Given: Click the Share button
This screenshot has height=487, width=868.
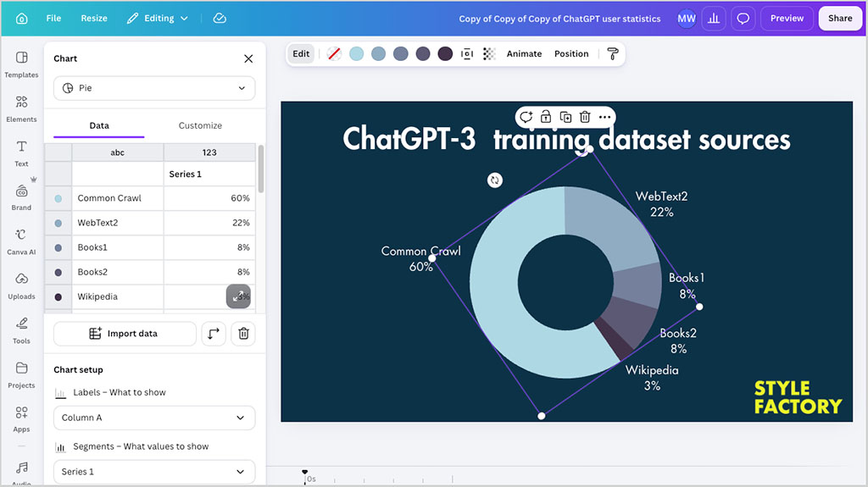Looking at the screenshot, I should [x=840, y=19].
